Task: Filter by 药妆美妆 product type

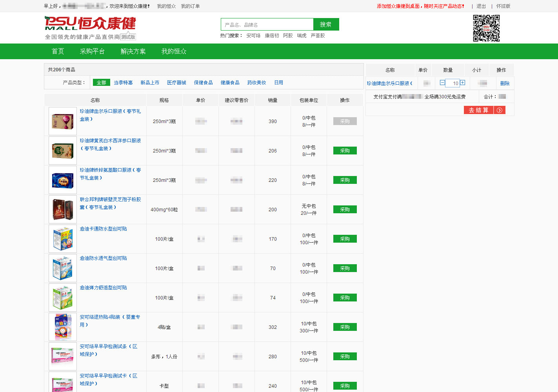Action: click(256, 83)
